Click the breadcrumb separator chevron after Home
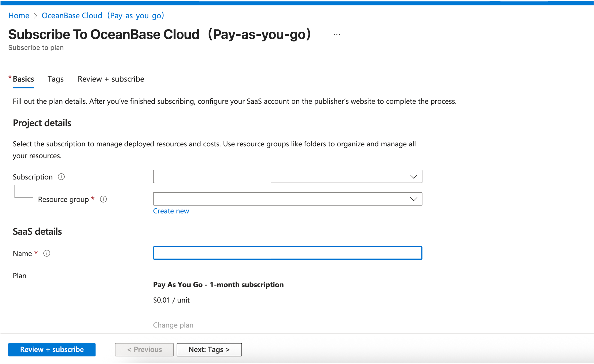This screenshot has width=594, height=364. (36, 16)
